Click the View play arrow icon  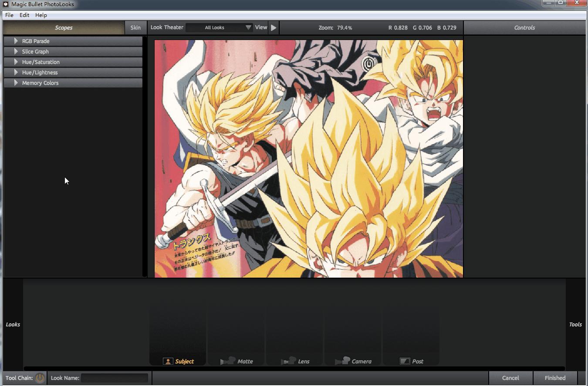274,27
